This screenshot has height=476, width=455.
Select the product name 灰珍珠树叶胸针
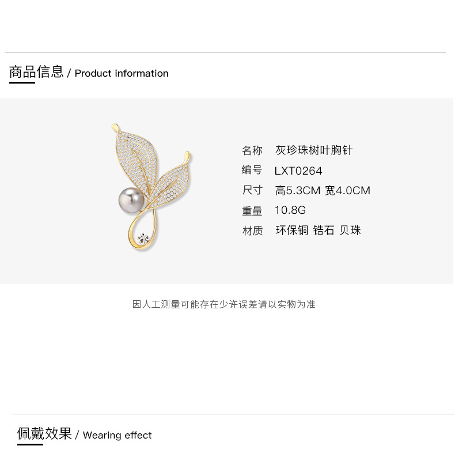click(x=314, y=150)
